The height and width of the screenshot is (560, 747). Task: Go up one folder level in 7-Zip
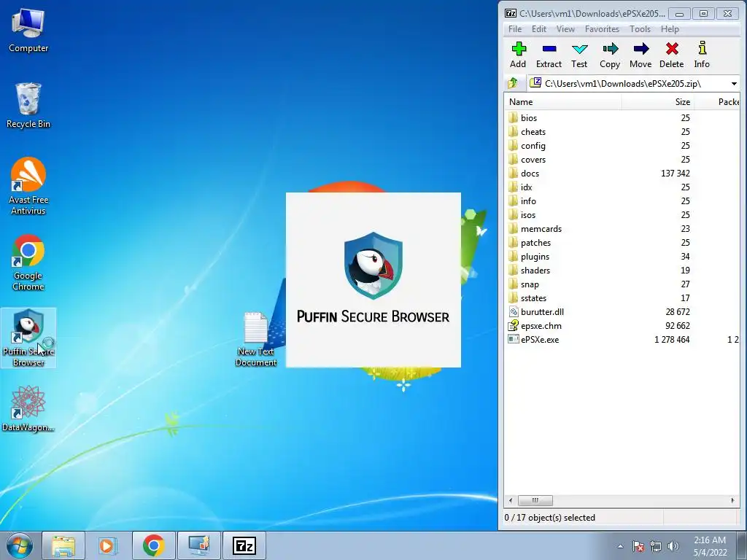coord(513,83)
